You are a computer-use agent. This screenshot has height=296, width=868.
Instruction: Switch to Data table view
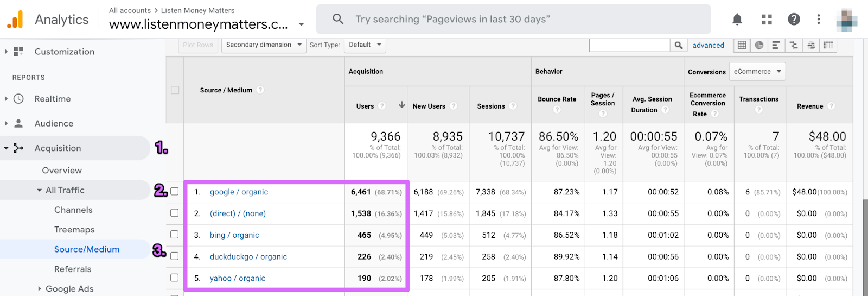coord(742,45)
